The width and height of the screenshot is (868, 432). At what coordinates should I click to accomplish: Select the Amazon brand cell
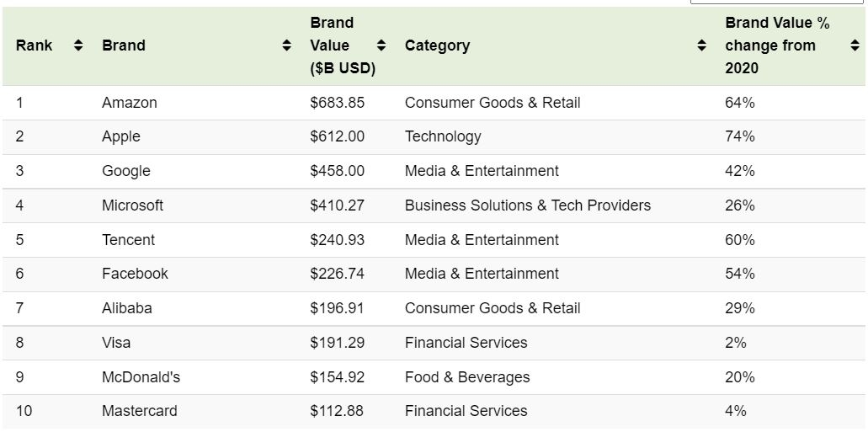coord(130,103)
